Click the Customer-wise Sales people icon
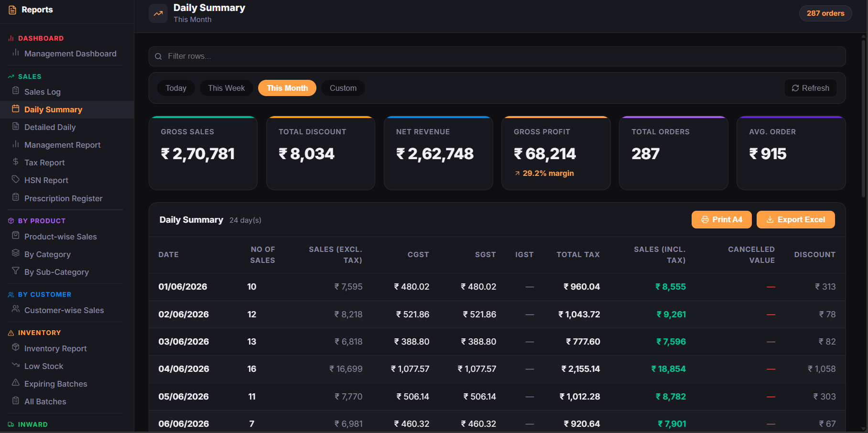868x433 pixels. [x=16, y=309]
